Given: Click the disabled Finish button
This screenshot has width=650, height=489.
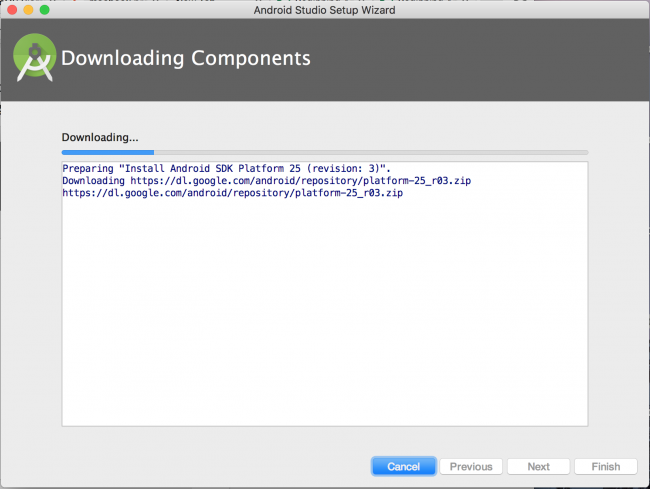Looking at the screenshot, I should point(606,467).
